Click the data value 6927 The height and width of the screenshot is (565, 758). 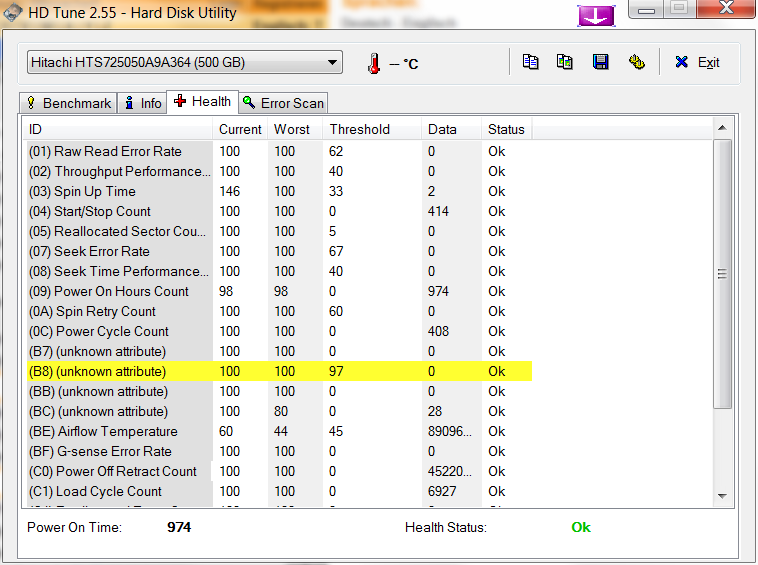(x=442, y=492)
